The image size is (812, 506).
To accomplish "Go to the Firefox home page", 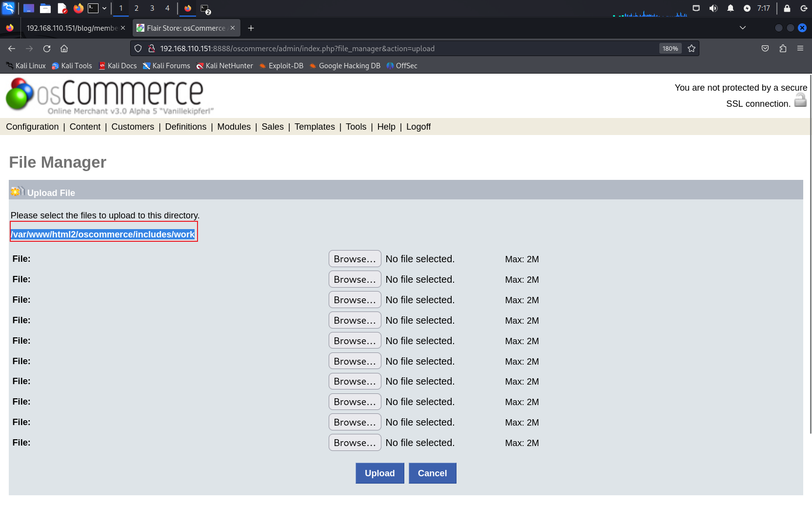I will point(64,49).
